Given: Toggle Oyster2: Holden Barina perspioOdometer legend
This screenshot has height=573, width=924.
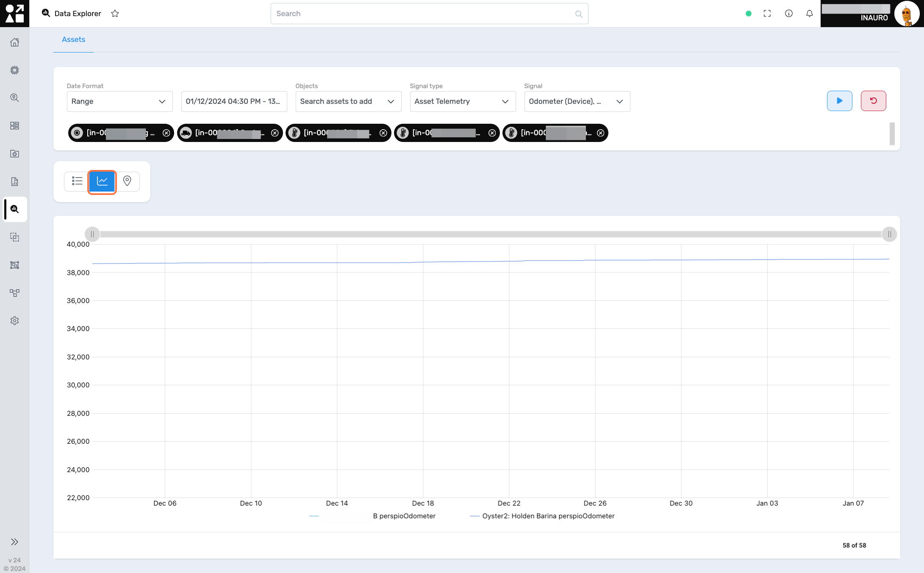Looking at the screenshot, I should (542, 516).
